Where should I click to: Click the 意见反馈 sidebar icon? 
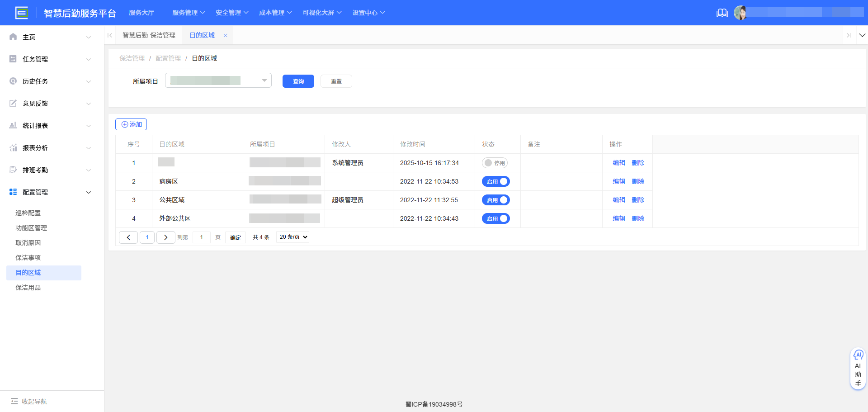[13, 103]
